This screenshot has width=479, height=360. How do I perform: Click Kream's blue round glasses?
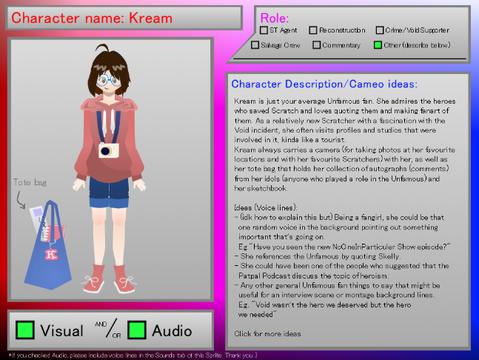tap(108, 80)
